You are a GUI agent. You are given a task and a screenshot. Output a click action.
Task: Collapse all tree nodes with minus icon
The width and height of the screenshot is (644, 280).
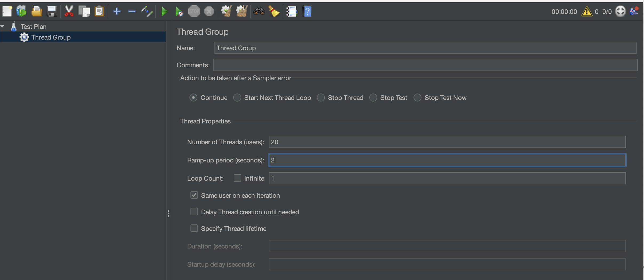[x=132, y=11]
